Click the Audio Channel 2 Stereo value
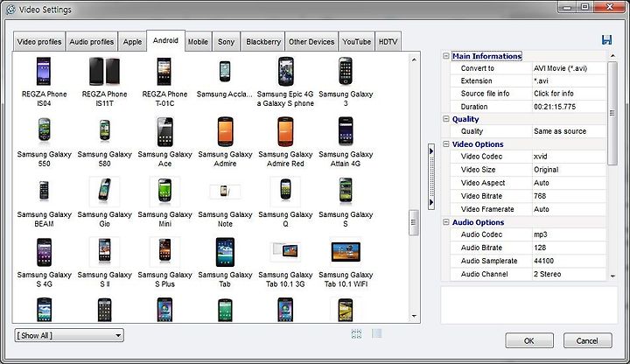This screenshot has width=630, height=364. (569, 274)
